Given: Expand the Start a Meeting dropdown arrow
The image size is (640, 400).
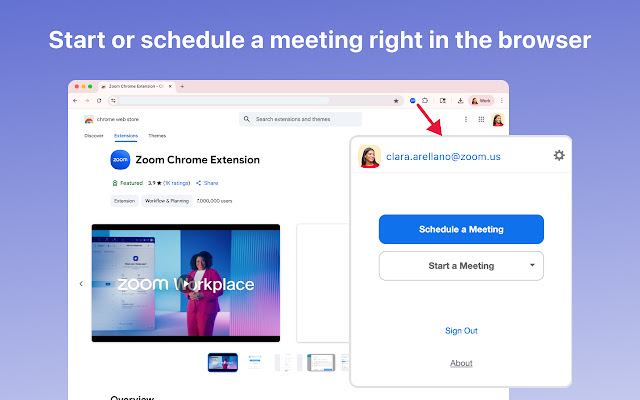Looking at the screenshot, I should tap(532, 265).
